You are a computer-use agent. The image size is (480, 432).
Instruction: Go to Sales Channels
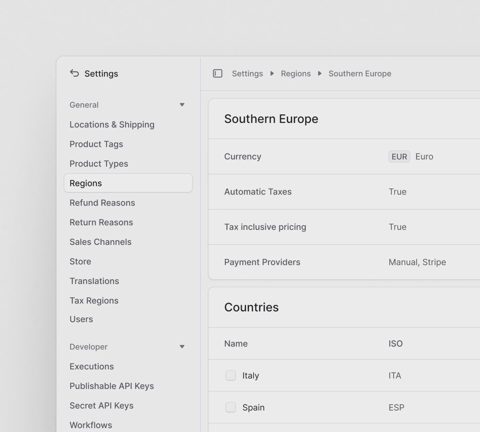pos(100,242)
